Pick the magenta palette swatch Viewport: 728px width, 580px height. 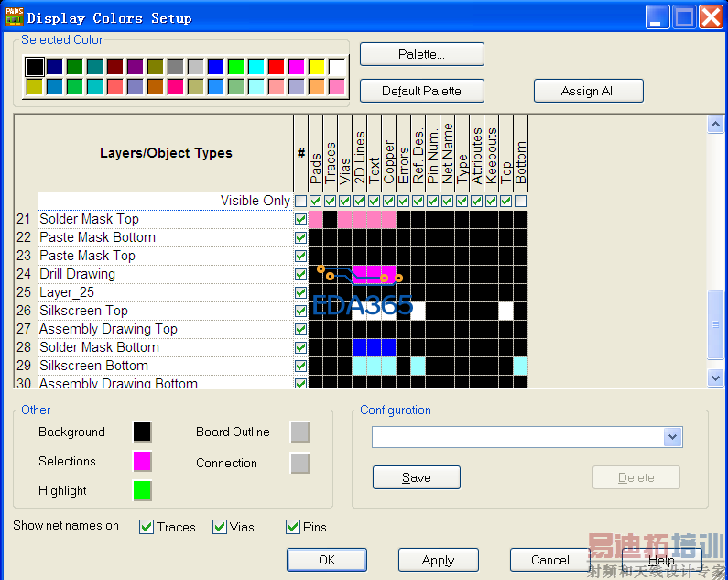pyautogui.click(x=296, y=67)
